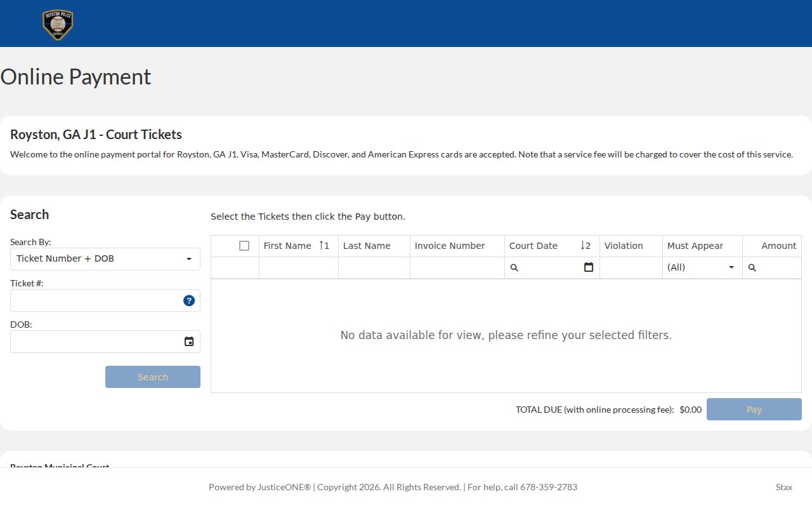
Task: Focus the DOB date input field
Action: tap(96, 342)
